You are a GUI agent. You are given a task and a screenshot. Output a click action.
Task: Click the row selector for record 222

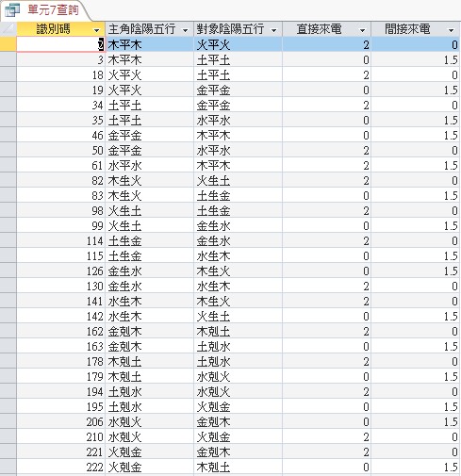(8, 467)
